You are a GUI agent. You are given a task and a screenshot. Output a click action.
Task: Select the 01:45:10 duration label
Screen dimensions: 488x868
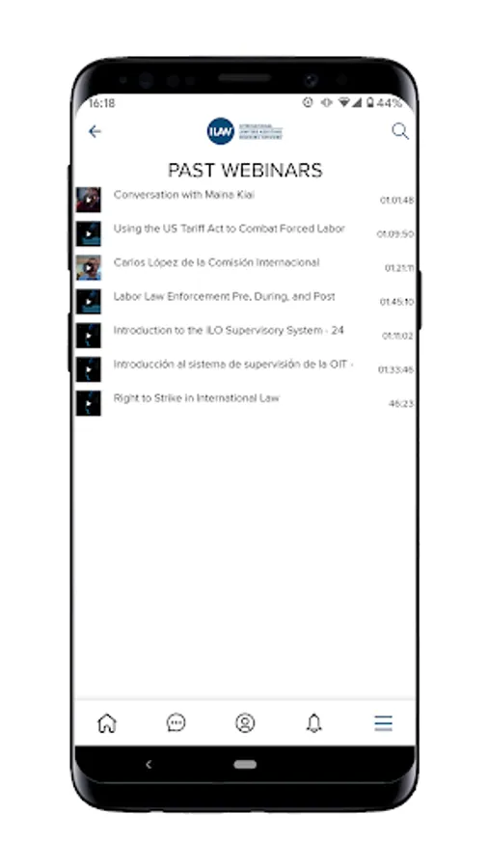pos(396,302)
